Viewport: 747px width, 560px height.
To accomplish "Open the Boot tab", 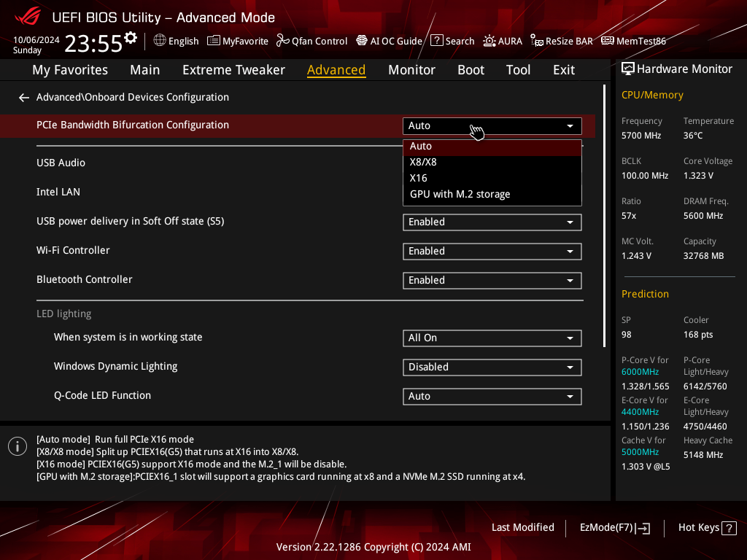I will (x=471, y=70).
